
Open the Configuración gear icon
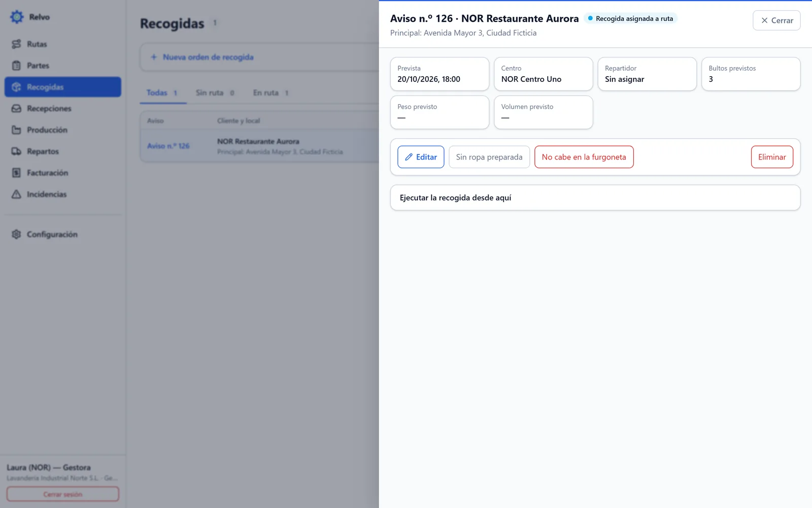pyautogui.click(x=16, y=234)
